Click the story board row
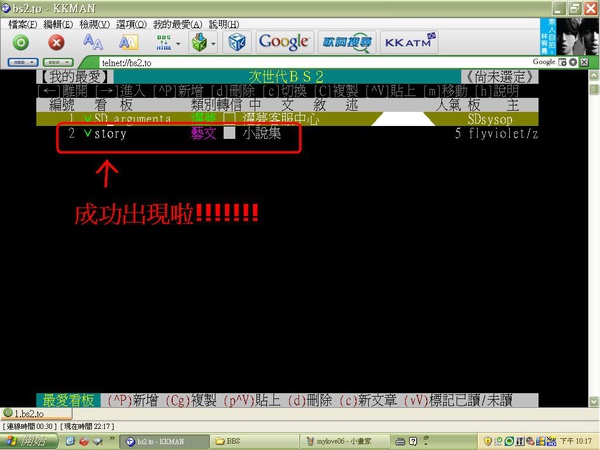The width and height of the screenshot is (600, 450). [287, 133]
